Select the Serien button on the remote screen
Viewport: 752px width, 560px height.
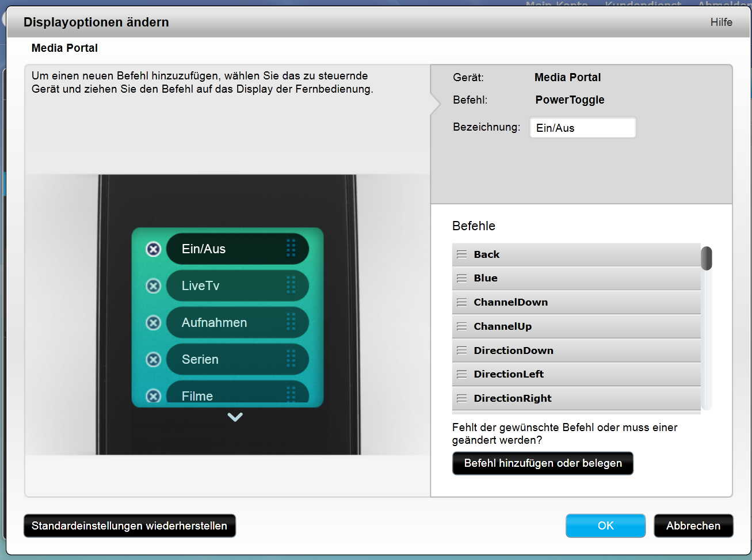click(230, 360)
